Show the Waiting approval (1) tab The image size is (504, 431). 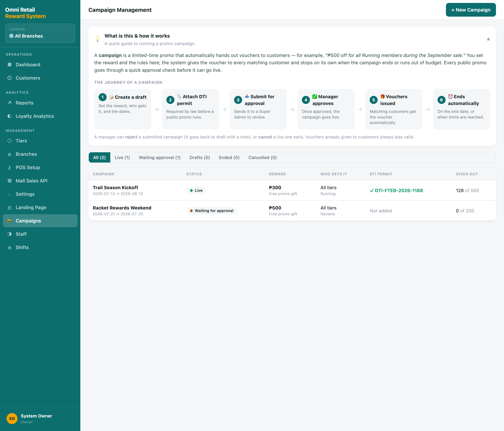pos(160,158)
